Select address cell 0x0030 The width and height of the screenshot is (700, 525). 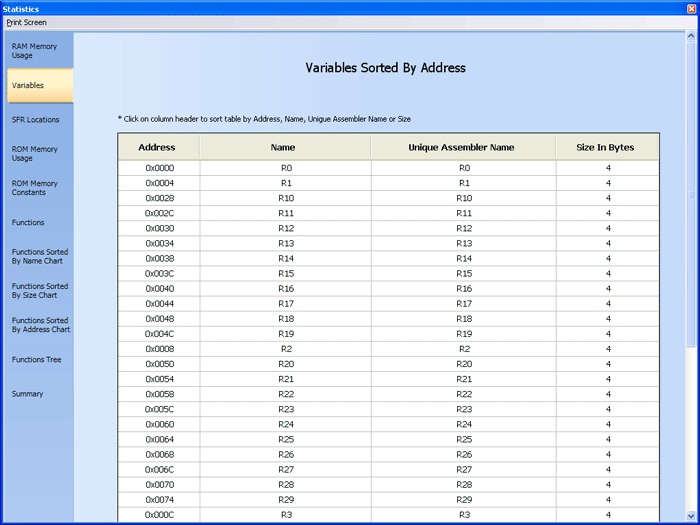pos(159,228)
